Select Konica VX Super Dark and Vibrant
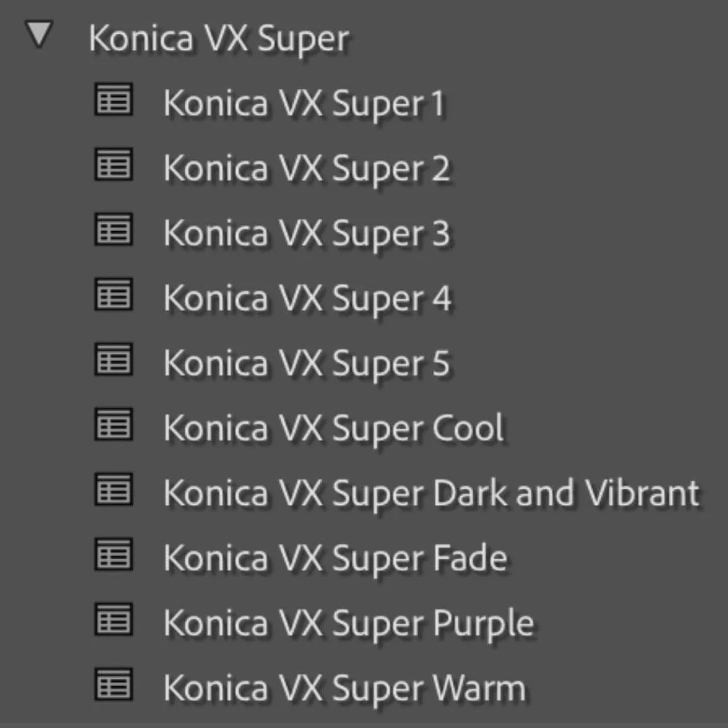 pos(430,493)
